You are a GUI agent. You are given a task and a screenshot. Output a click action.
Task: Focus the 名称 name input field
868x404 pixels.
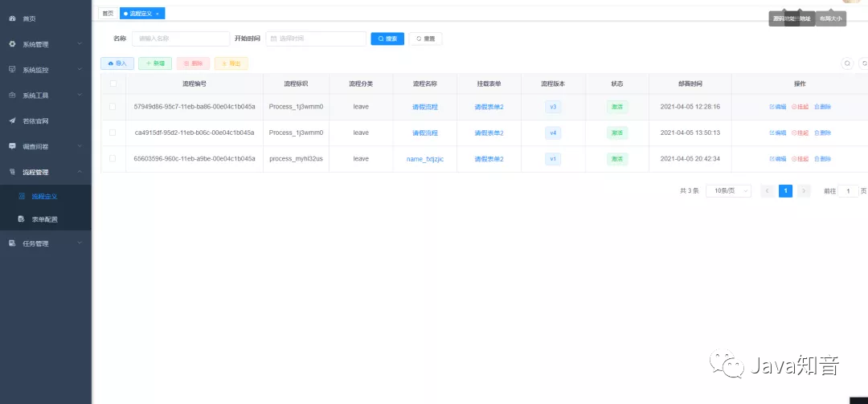181,39
